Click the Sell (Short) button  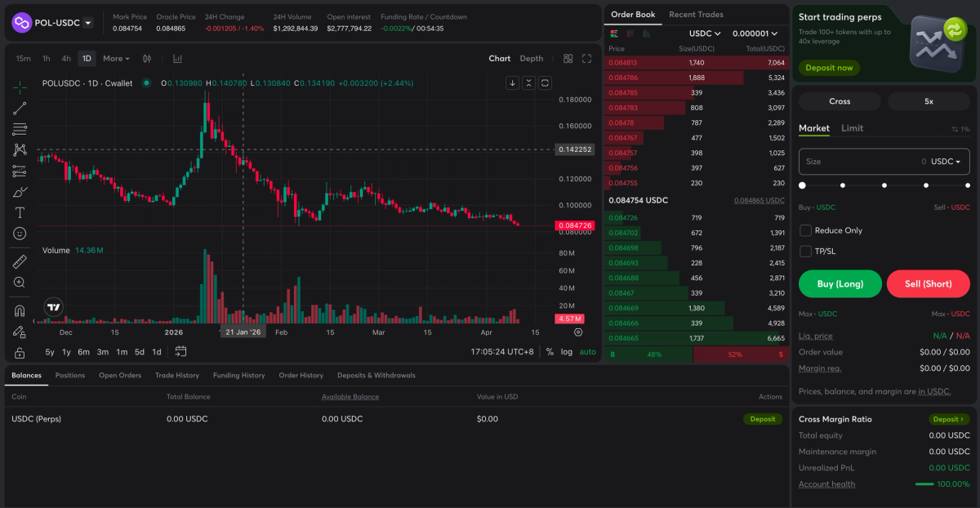click(929, 284)
